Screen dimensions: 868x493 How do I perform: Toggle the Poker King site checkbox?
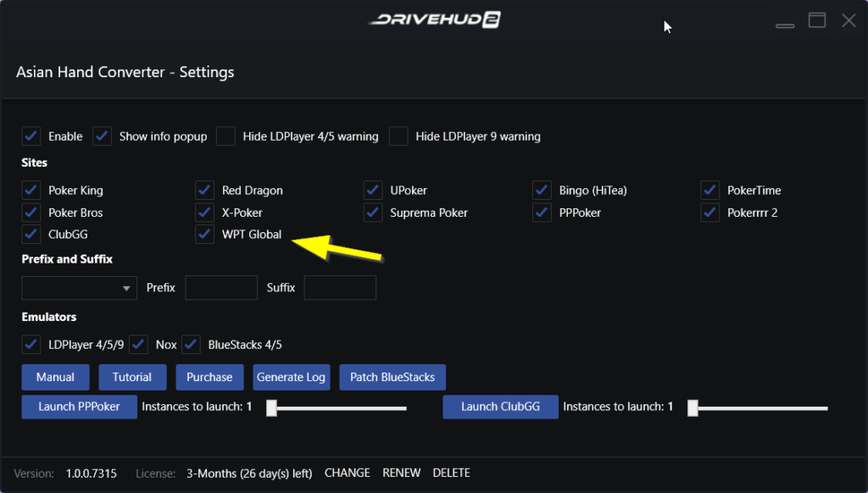pyautogui.click(x=31, y=191)
